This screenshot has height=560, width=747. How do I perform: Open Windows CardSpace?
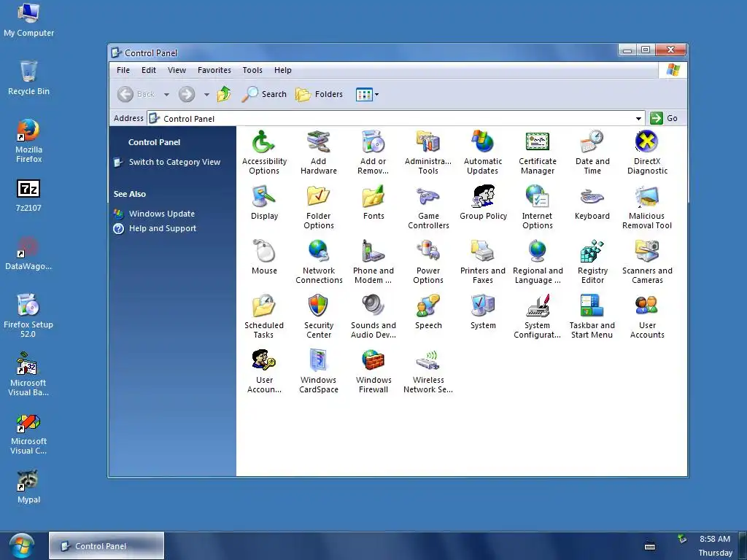(318, 371)
